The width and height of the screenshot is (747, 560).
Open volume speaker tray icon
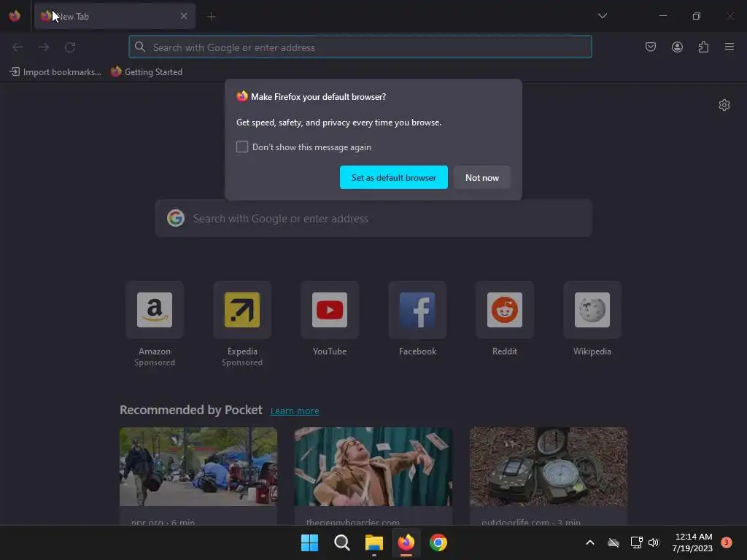click(654, 542)
